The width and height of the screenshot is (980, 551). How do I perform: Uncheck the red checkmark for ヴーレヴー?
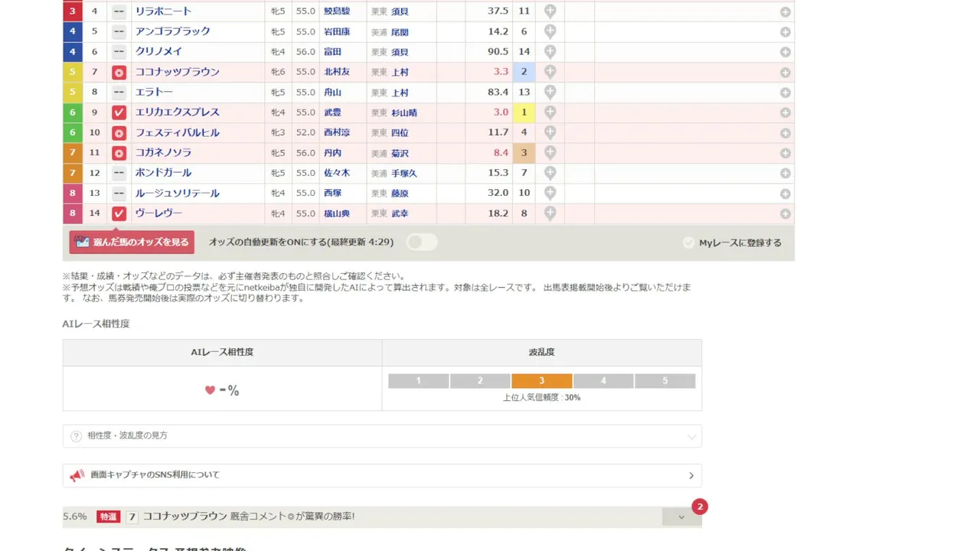click(x=119, y=214)
